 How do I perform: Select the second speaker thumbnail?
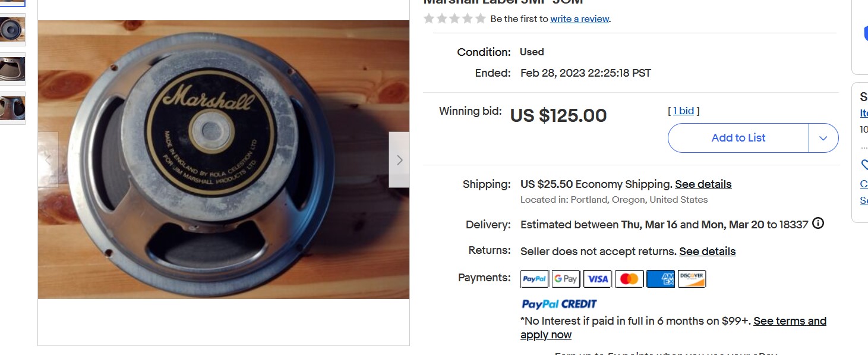click(12, 30)
